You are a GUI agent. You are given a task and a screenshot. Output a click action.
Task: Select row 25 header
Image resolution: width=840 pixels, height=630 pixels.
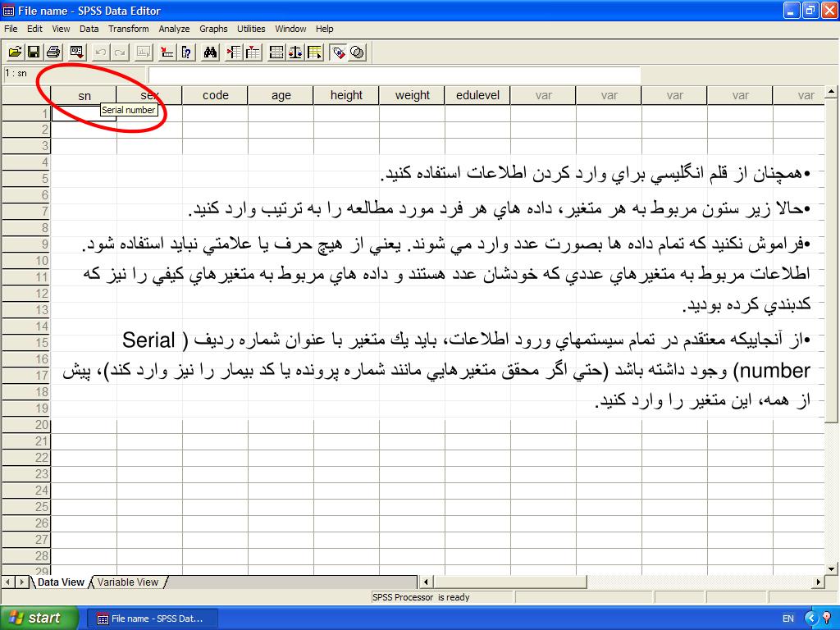26,507
